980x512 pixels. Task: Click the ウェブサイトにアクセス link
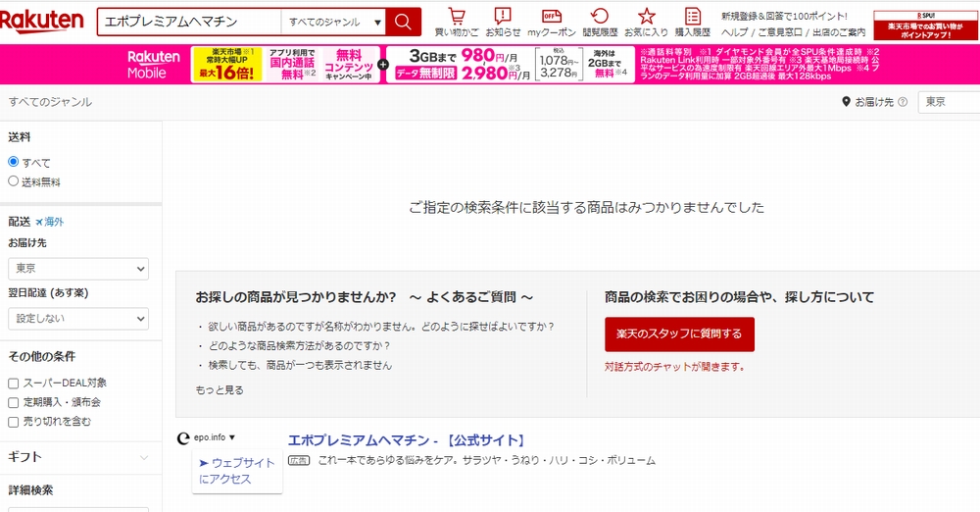tap(237, 471)
